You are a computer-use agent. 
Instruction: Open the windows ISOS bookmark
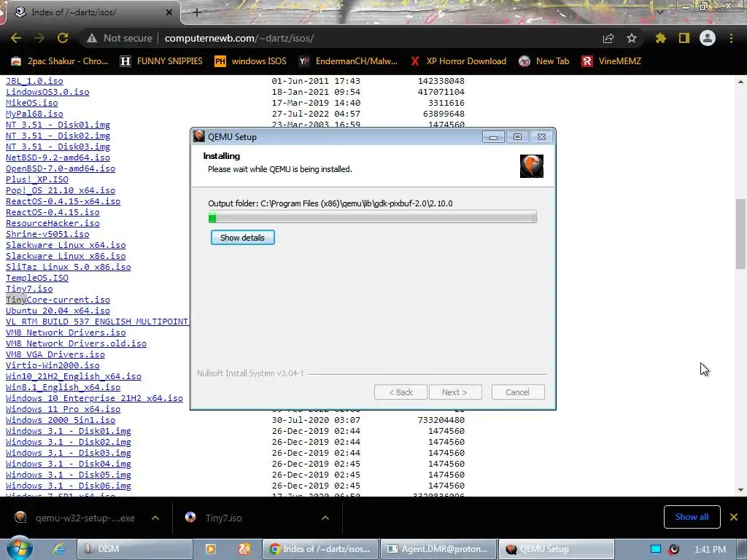tap(251, 61)
